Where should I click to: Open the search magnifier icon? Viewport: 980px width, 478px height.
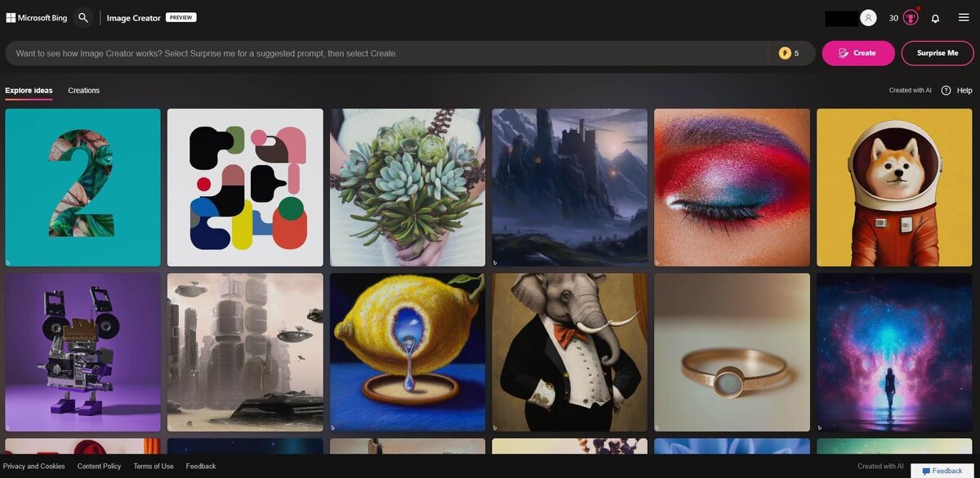83,17
